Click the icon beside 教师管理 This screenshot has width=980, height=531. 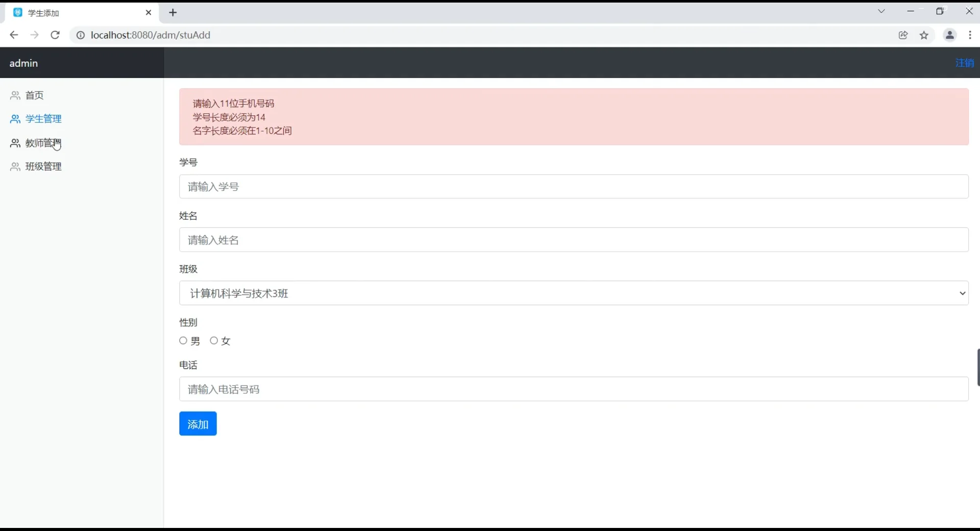point(15,143)
